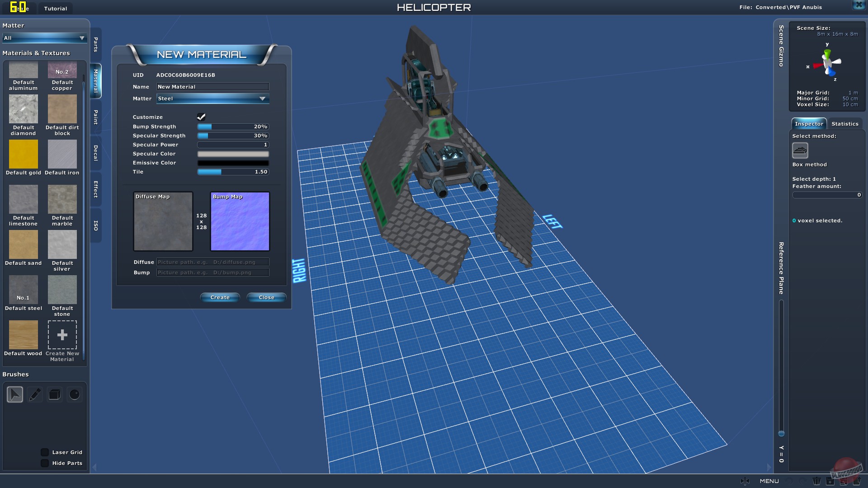Screen dimensions: 868x488
Task: Enable the Hide Parts checkbox
Action: (45, 463)
